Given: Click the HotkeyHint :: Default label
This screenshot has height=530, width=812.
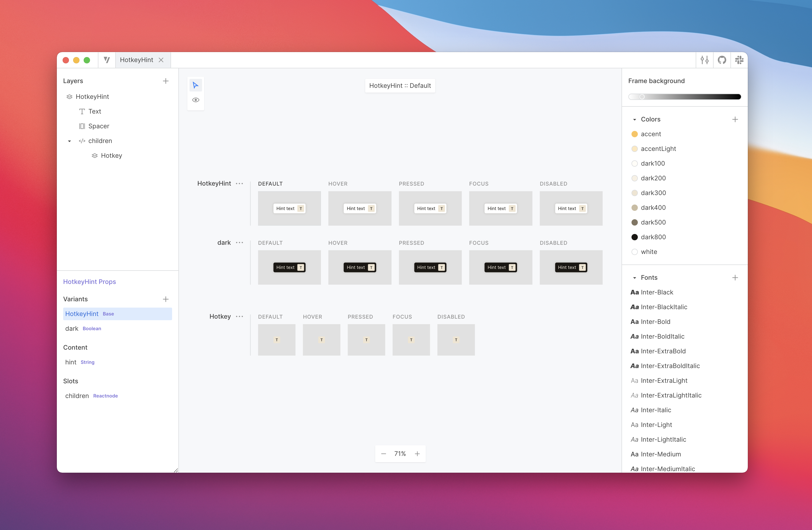Looking at the screenshot, I should pyautogui.click(x=400, y=85).
